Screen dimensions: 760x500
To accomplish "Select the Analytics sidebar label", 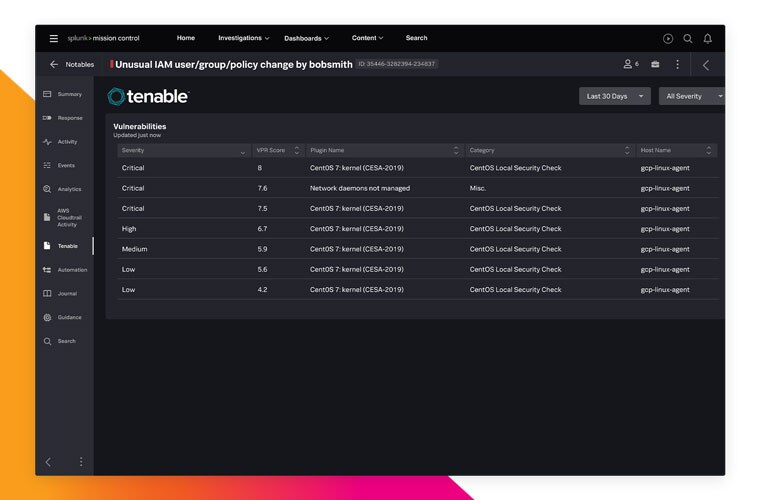I will tap(69, 189).
